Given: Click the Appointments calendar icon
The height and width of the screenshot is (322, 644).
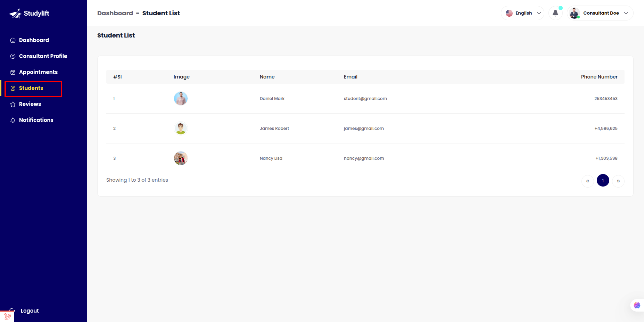Looking at the screenshot, I should [13, 72].
